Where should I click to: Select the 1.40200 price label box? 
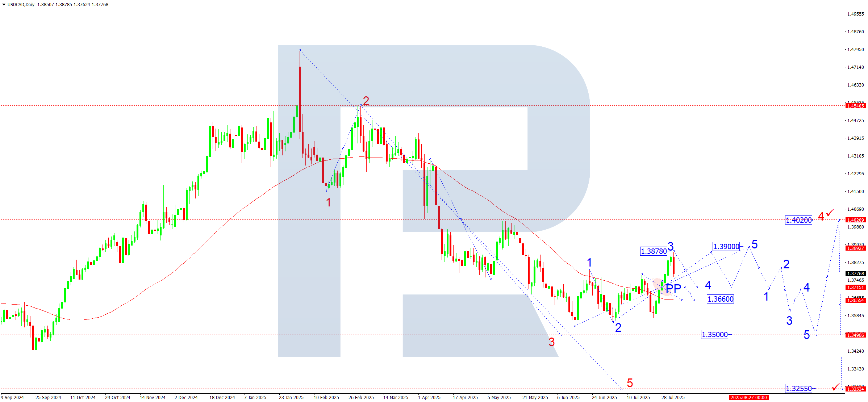click(798, 220)
